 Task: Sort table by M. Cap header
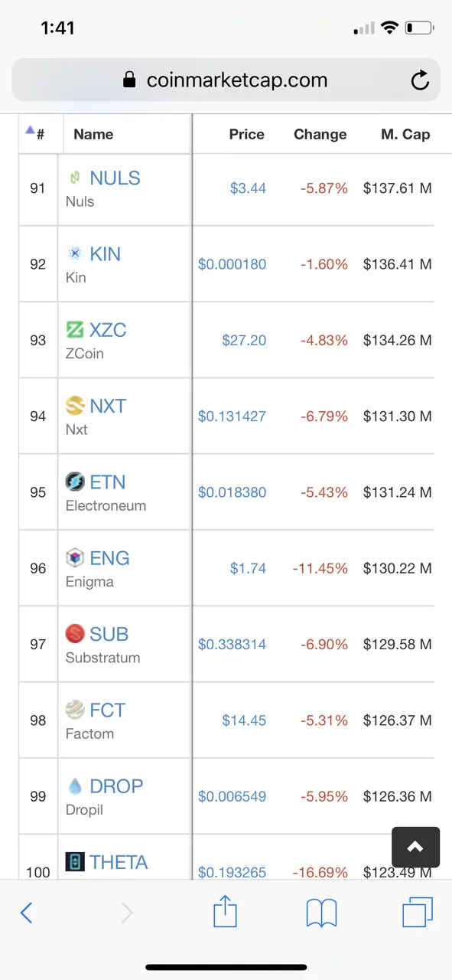point(405,134)
